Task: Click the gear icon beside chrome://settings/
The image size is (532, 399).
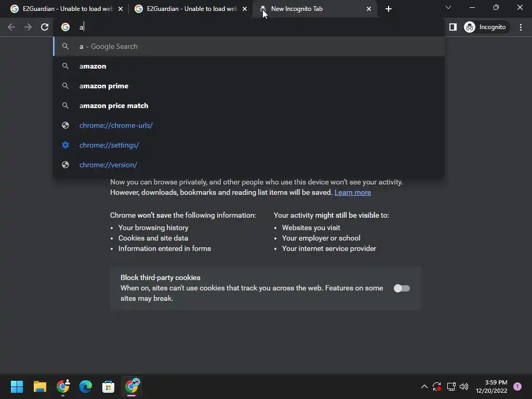Action: [x=65, y=145]
